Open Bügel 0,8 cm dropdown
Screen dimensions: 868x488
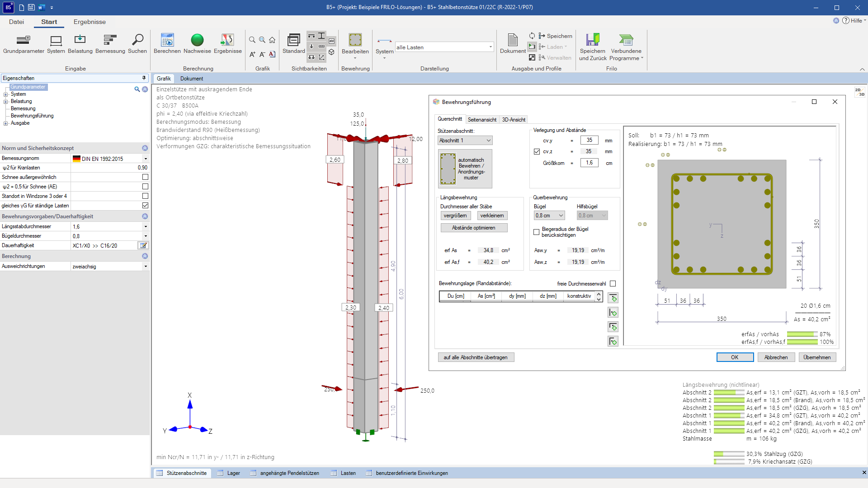pyautogui.click(x=549, y=216)
